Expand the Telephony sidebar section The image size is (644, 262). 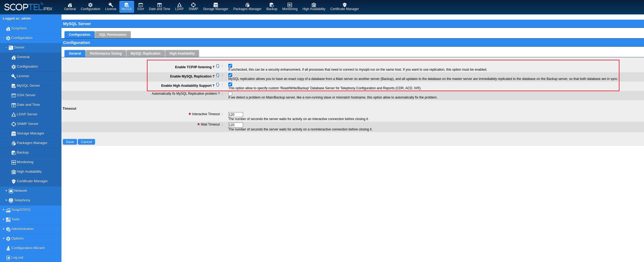tap(6, 200)
